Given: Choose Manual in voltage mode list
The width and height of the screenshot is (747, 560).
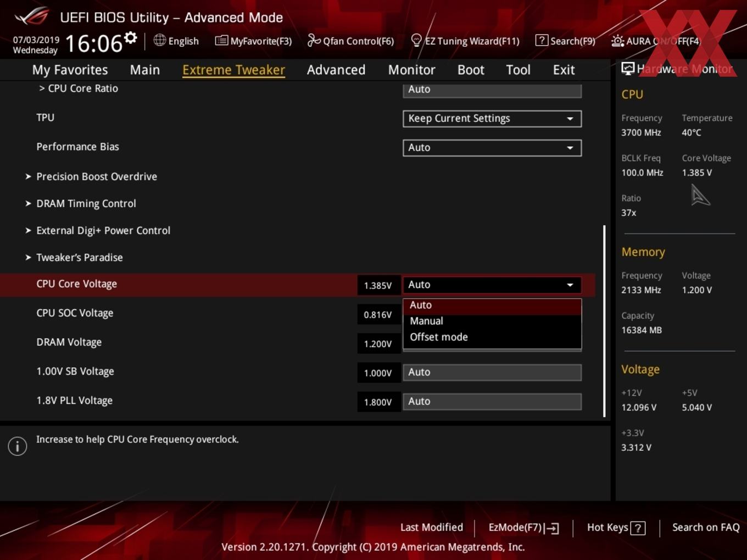Looking at the screenshot, I should (x=492, y=321).
